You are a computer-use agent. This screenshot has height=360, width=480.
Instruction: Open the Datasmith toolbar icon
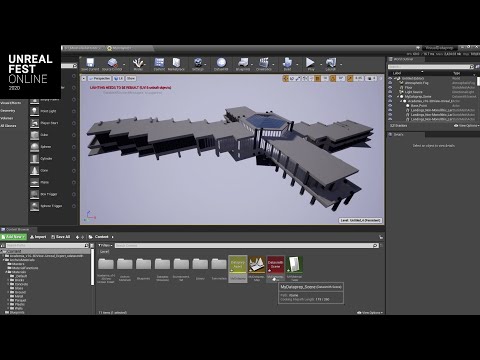click(x=221, y=64)
